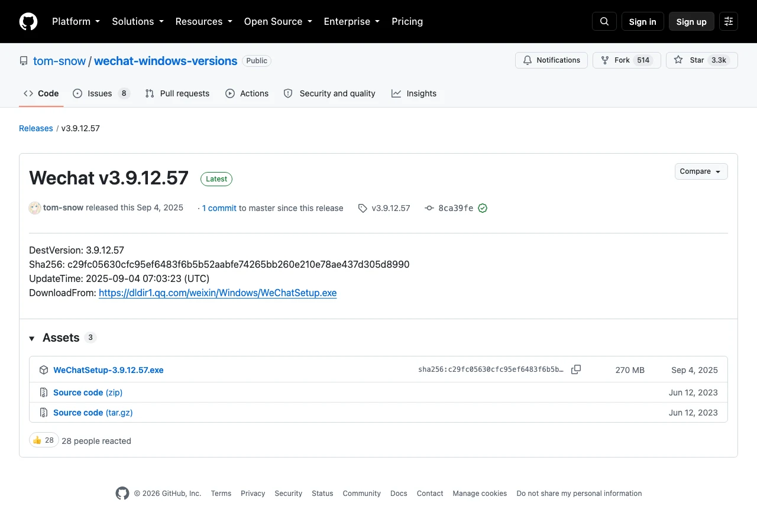Download WeChatSetup-3.9.12.57.exe asset
The height and width of the screenshot is (532, 757).
[108, 370]
